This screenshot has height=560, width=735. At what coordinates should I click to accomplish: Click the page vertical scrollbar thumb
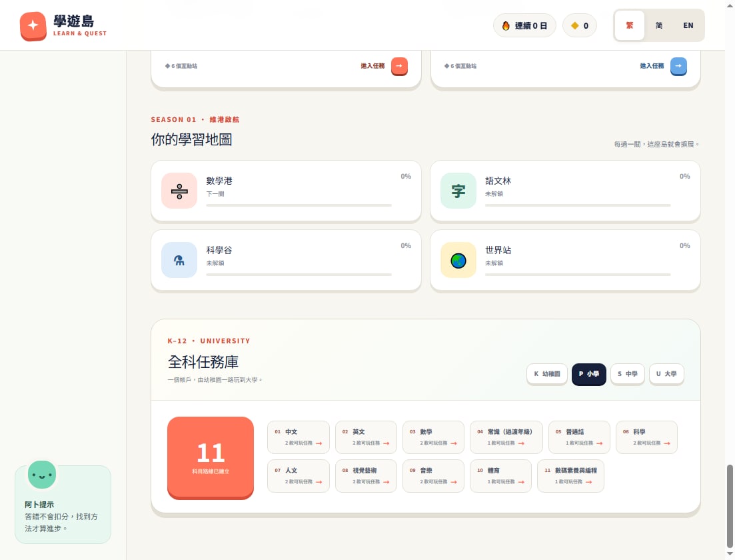730,506
